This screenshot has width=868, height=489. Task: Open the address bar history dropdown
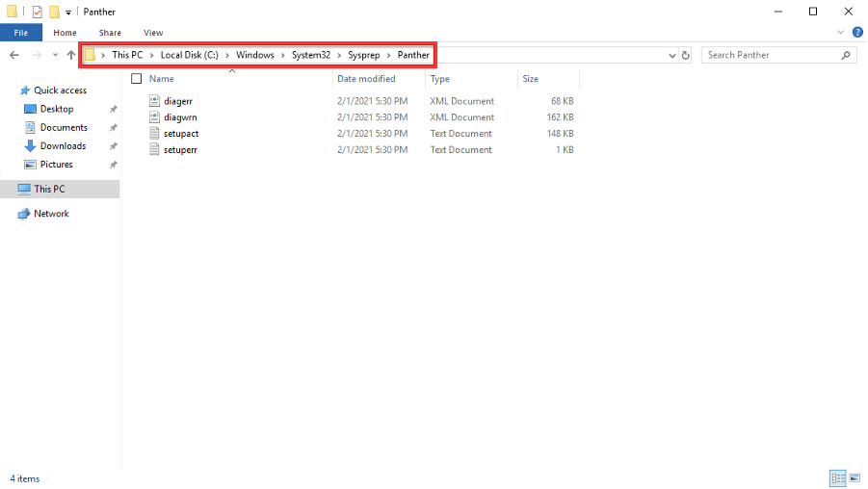672,55
